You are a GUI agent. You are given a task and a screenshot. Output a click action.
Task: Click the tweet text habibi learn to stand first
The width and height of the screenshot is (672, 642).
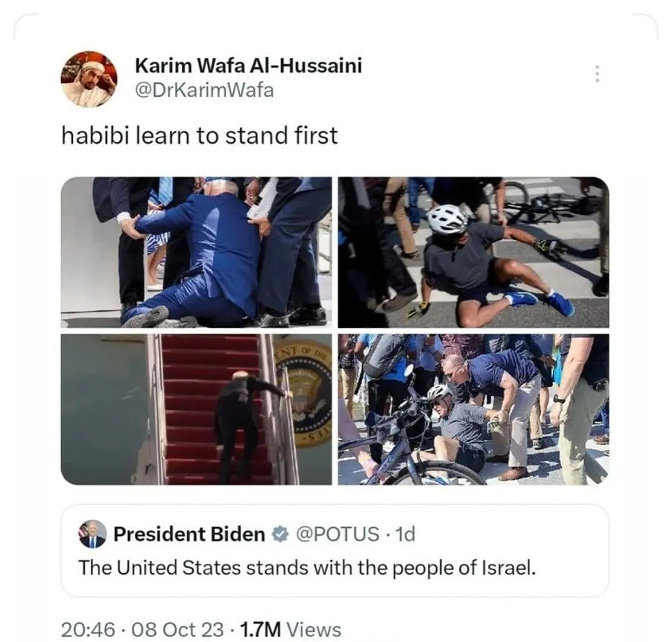pos(199,136)
